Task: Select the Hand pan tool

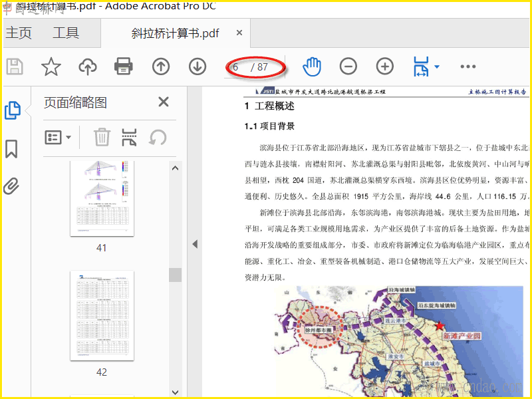Action: tap(312, 66)
